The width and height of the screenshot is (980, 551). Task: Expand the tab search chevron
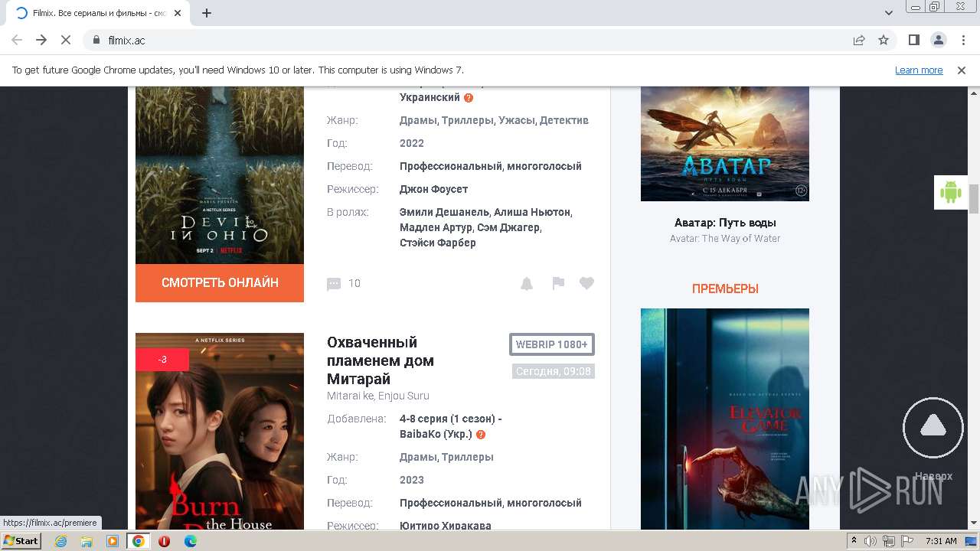pos(889,13)
